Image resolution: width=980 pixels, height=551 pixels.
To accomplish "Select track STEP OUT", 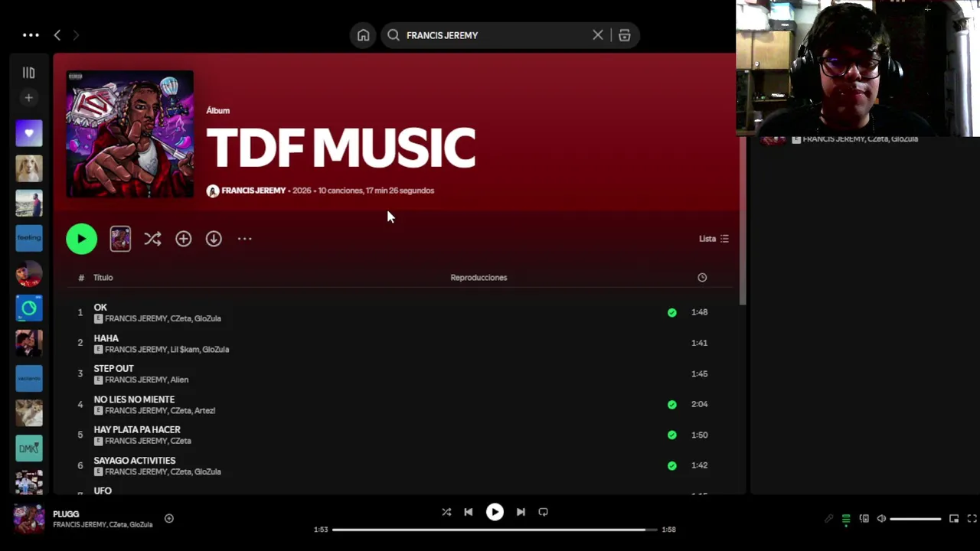I will [x=398, y=373].
